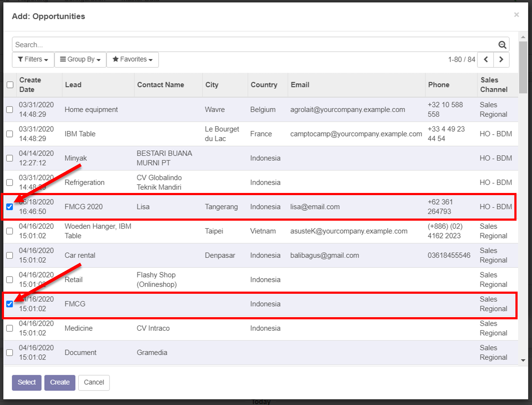Viewport: 532px width, 405px height.
Task: Click the balibagus@gmail.com email cell
Action: point(324,255)
